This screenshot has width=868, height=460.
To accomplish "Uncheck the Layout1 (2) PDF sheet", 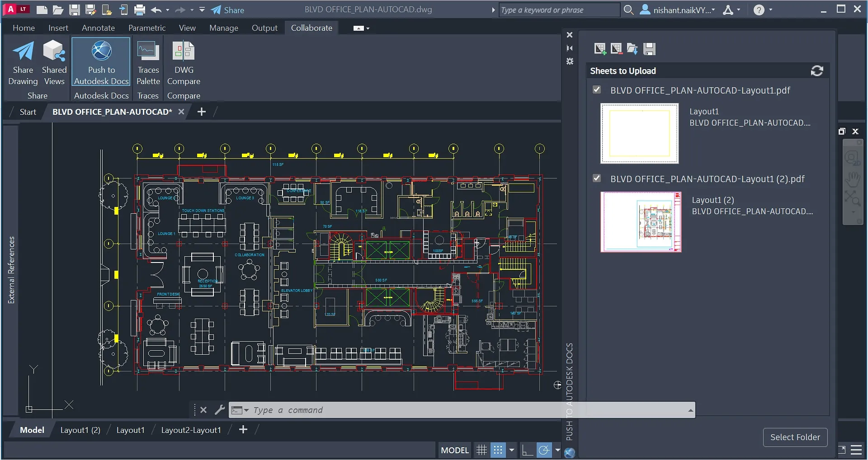I will click(x=596, y=178).
